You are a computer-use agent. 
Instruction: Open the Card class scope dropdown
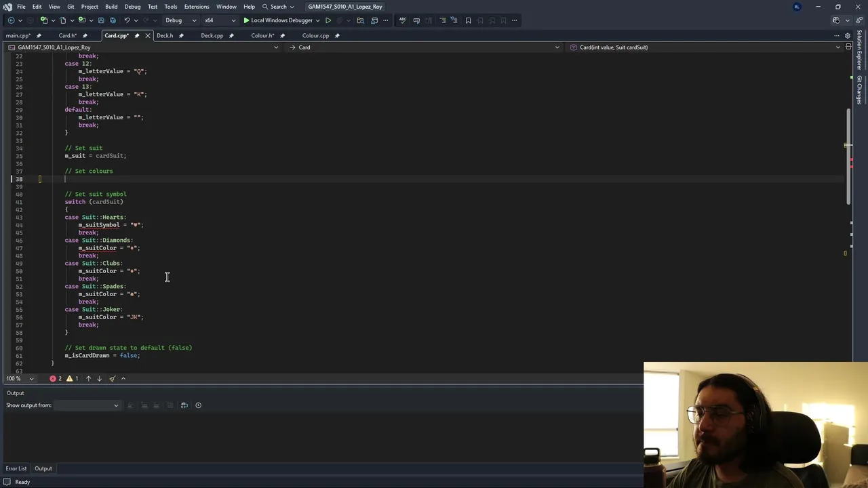tap(425, 47)
